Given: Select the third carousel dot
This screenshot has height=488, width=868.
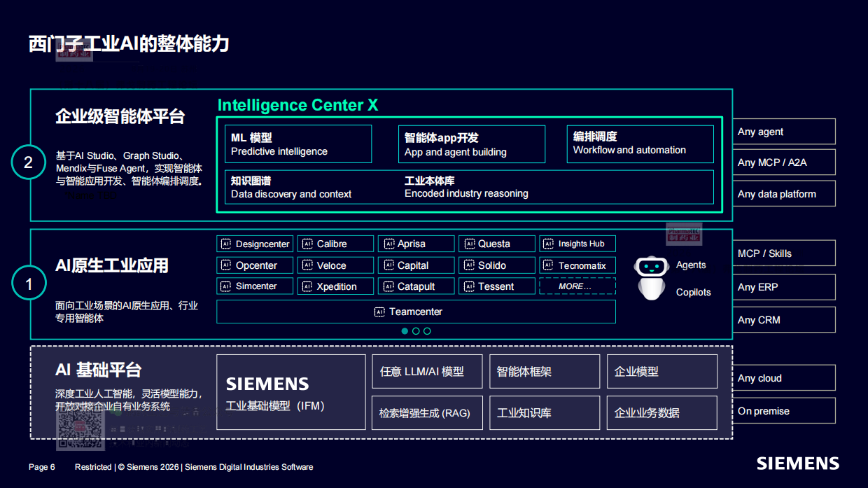Looking at the screenshot, I should pyautogui.click(x=427, y=331).
